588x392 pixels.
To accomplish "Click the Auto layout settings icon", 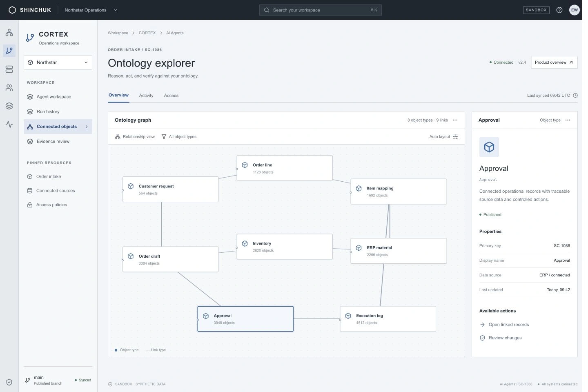I will pyautogui.click(x=455, y=137).
